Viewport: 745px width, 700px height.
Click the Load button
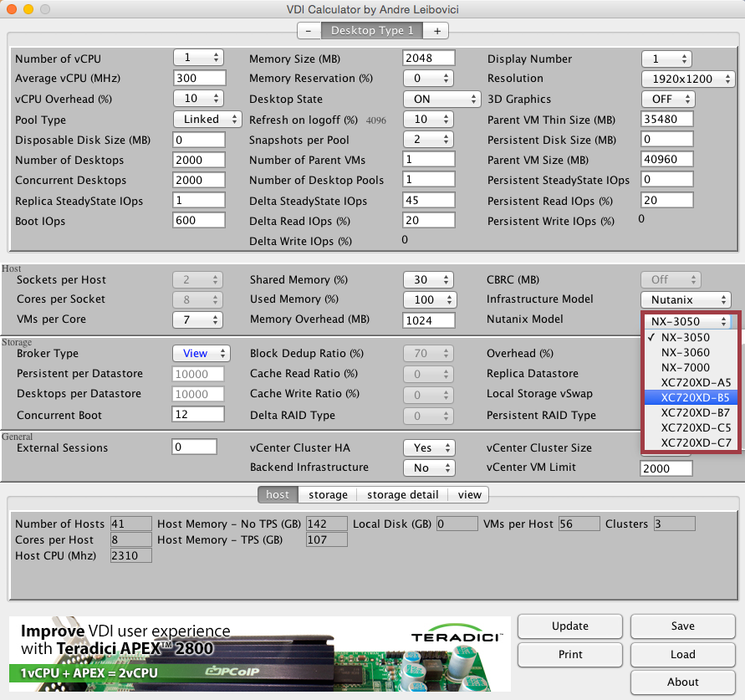683,654
